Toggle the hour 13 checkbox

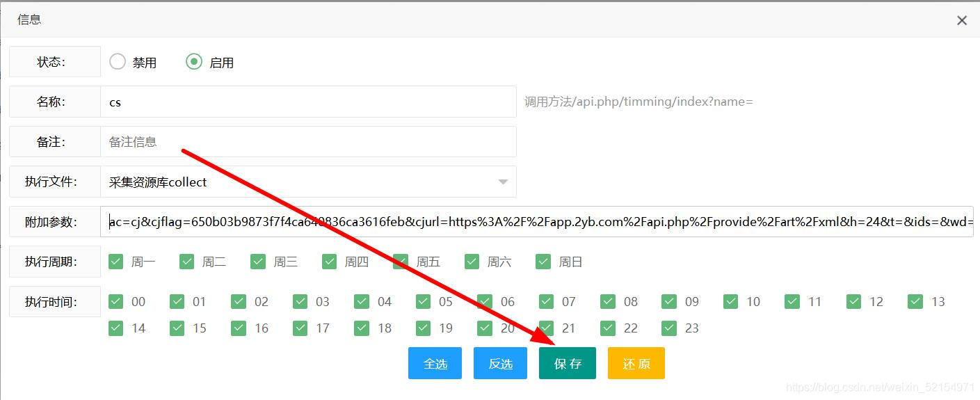tap(915, 301)
